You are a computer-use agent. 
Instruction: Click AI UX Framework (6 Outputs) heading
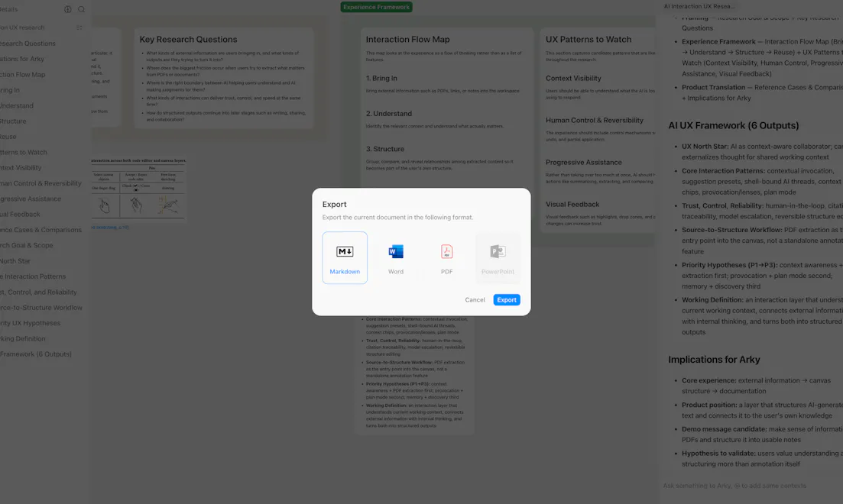733,125
